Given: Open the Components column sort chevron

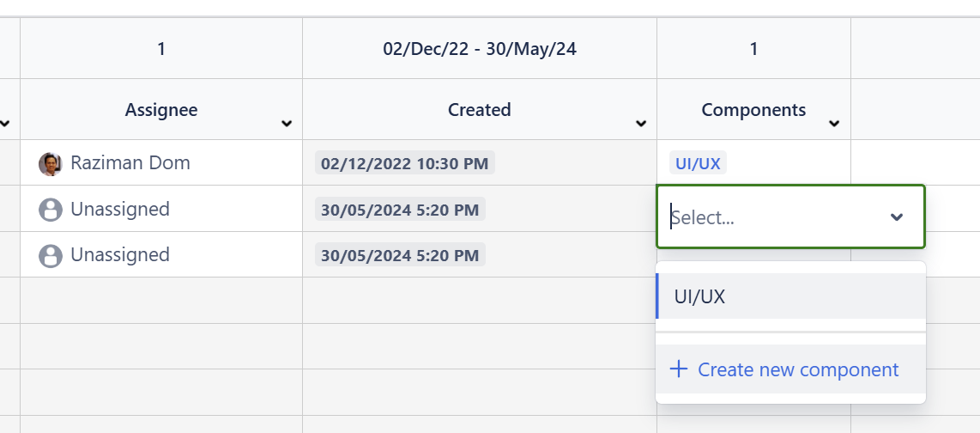Looking at the screenshot, I should (833, 125).
